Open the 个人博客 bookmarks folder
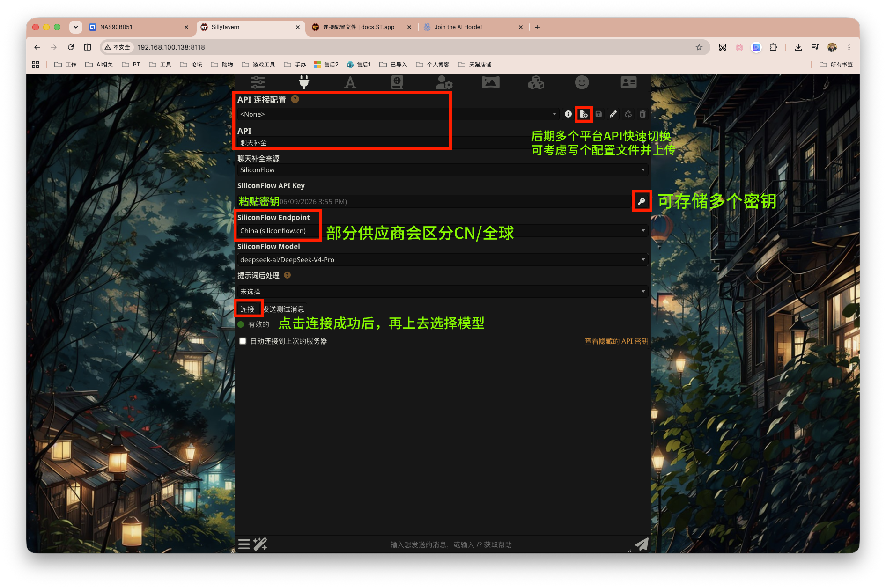Screen dimensions: 886x588 [x=433, y=65]
